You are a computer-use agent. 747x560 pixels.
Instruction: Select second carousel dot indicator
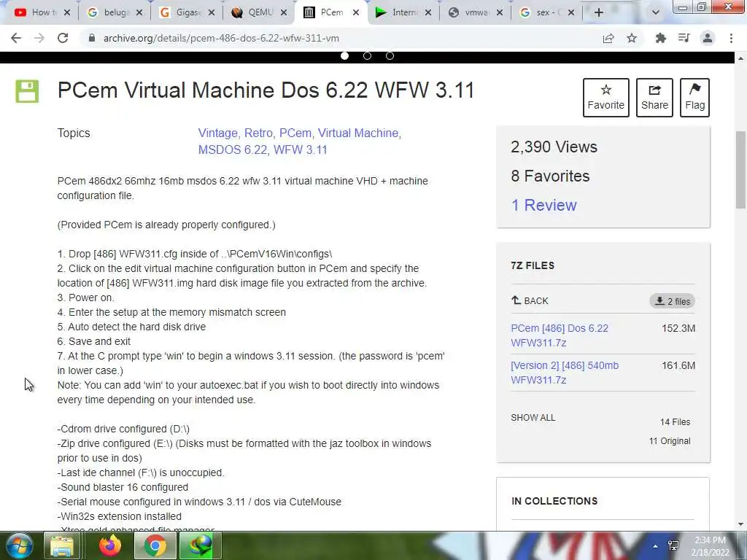coord(368,55)
